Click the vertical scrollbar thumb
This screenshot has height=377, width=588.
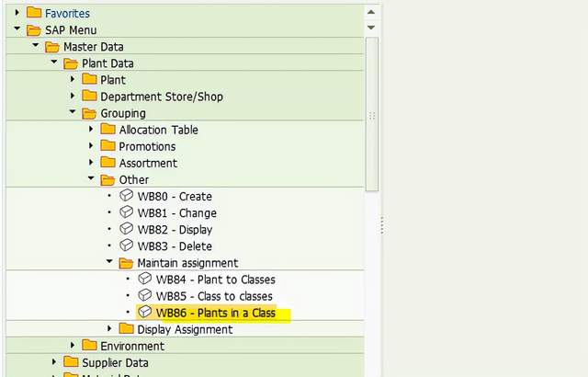371,114
